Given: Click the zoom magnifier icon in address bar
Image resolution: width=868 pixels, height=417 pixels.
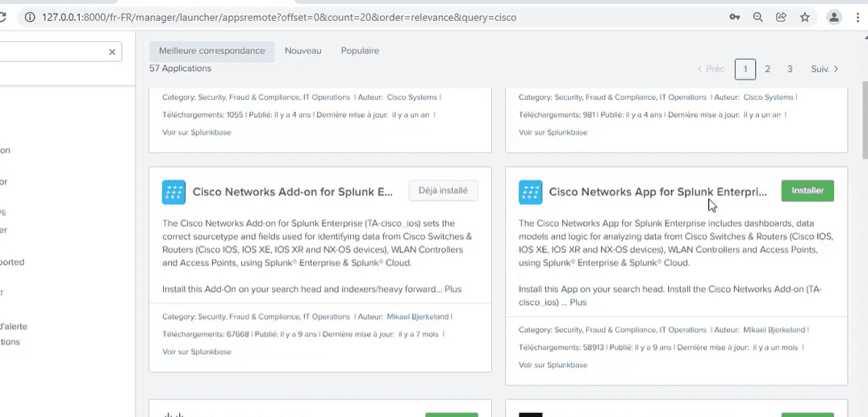Looking at the screenshot, I should (x=757, y=17).
